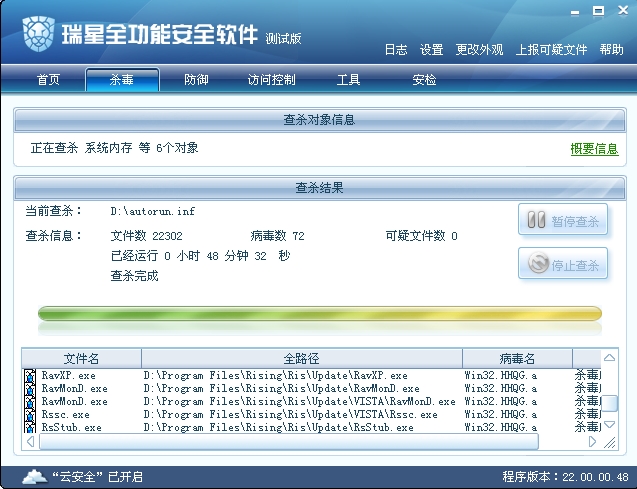Pause the scan with 暂停查杀 button
The image size is (637, 489).
563,220
